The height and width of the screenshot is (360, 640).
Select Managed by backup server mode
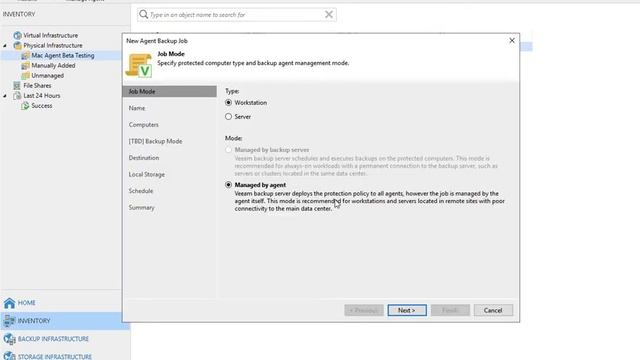point(228,150)
